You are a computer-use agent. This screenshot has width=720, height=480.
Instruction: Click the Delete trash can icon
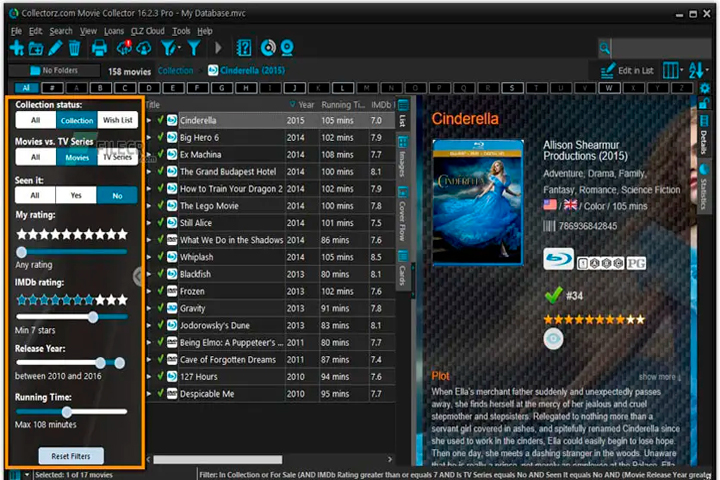74,48
